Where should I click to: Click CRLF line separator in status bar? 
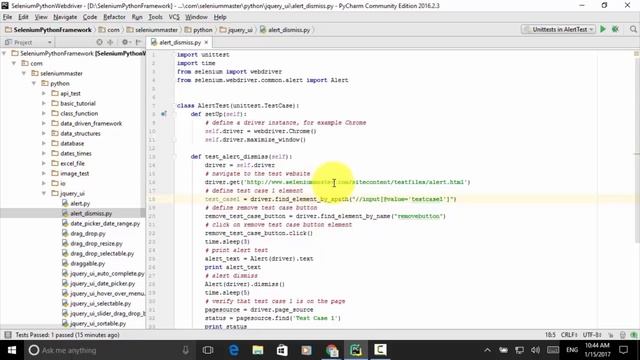pyautogui.click(x=569, y=335)
